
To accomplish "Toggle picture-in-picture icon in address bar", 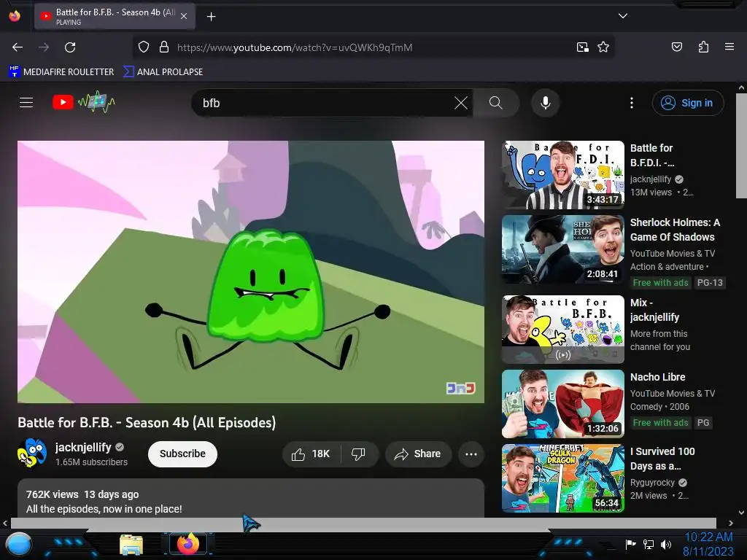I will click(582, 47).
